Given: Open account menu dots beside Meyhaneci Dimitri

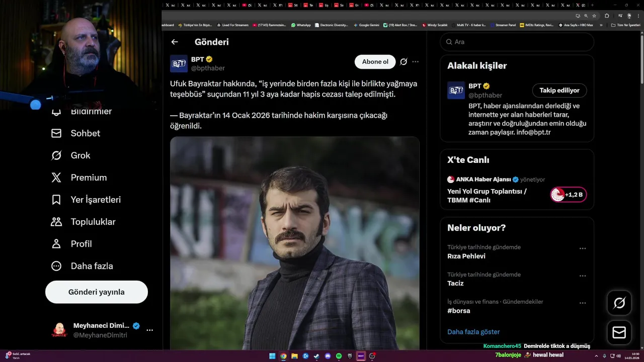Looking at the screenshot, I should tap(149, 330).
